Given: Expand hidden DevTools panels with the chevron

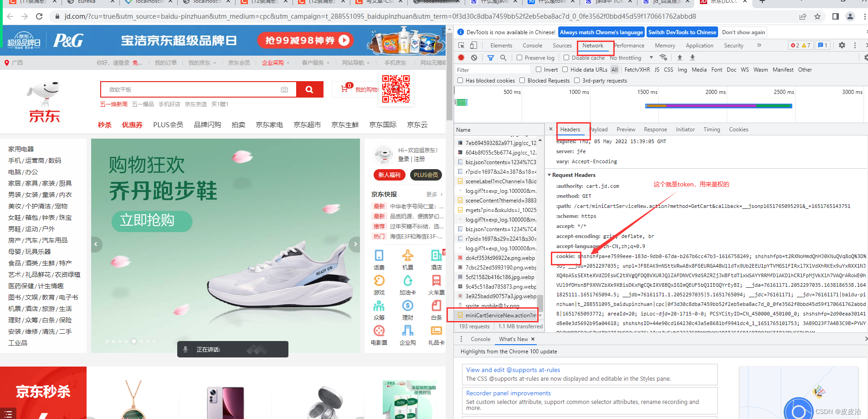Looking at the screenshot, I should (x=759, y=45).
